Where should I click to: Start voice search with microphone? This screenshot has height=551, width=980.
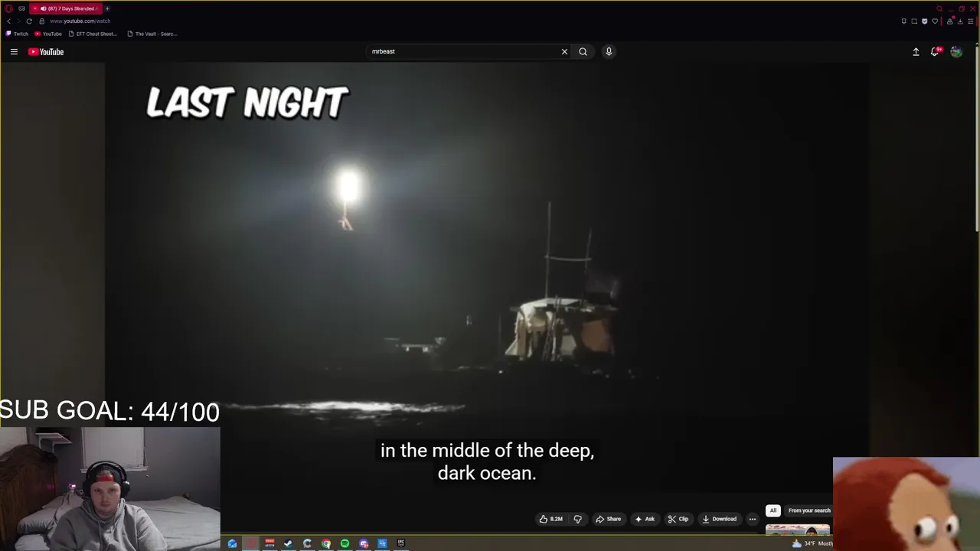[x=609, y=51]
